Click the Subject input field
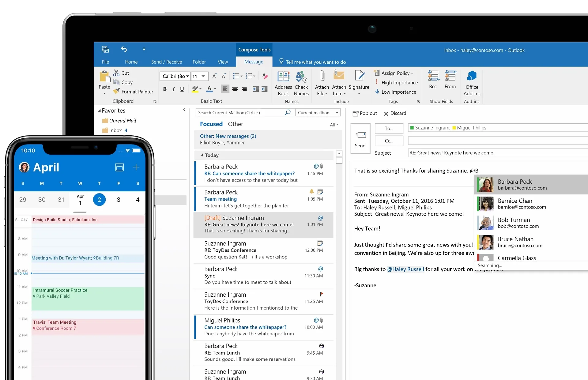 coord(498,153)
